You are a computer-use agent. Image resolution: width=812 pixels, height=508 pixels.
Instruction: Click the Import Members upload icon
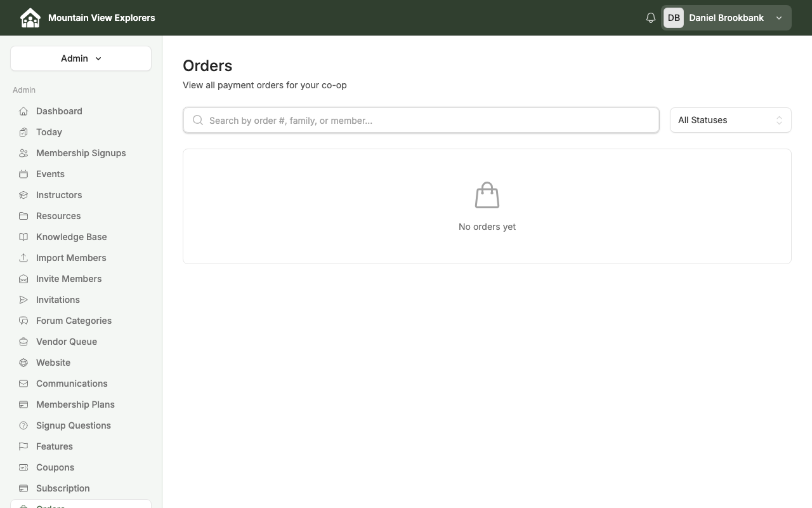point(23,258)
